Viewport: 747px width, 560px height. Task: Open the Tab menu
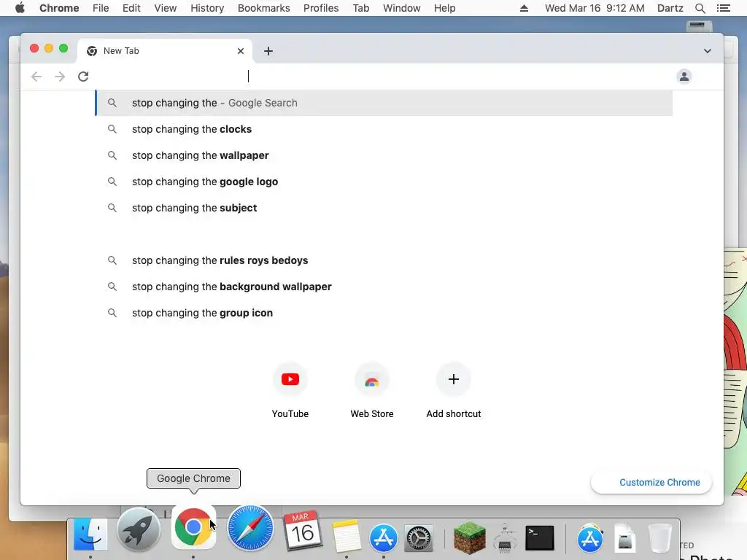(x=361, y=8)
